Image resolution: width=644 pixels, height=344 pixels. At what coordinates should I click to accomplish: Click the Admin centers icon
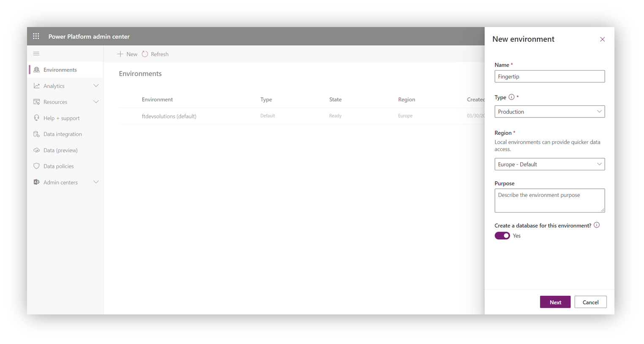click(x=37, y=182)
